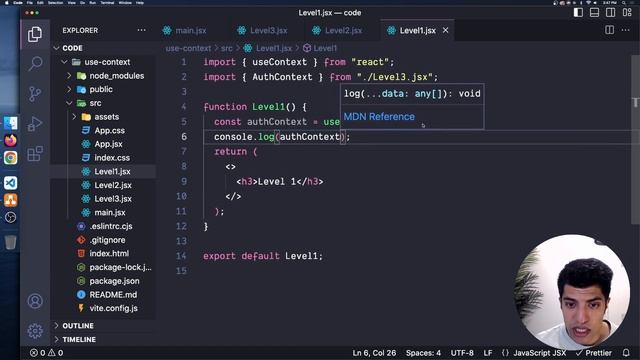Click src in the breadcrumb path

coord(227,48)
